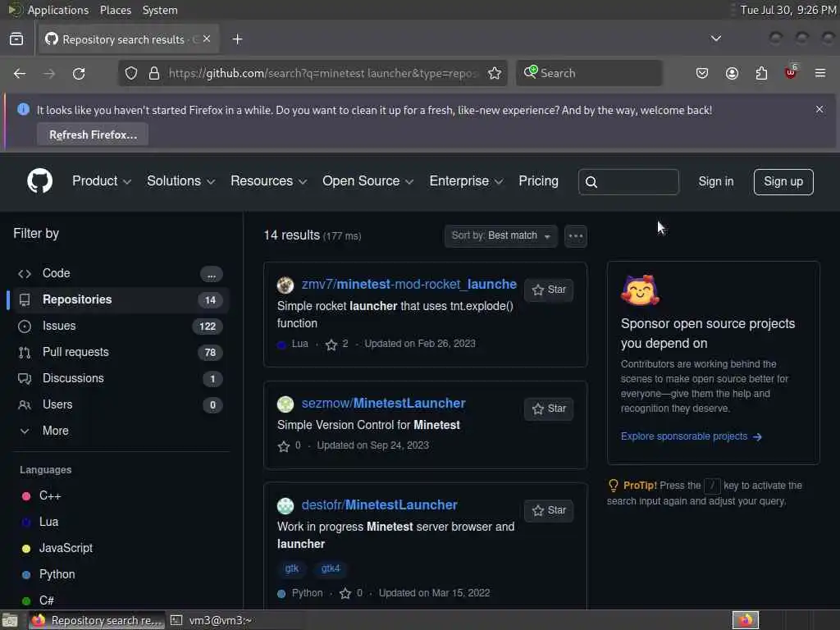Click Sign in
Screen dimensions: 840x630
pyautogui.click(x=715, y=181)
